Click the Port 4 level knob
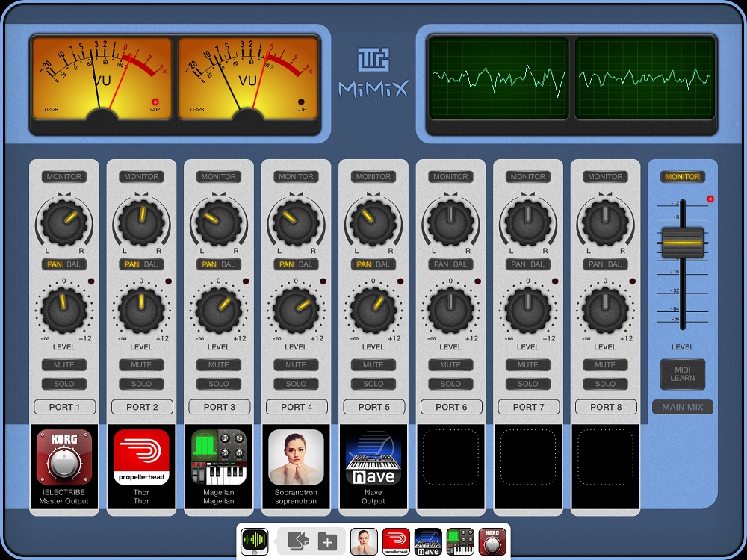The width and height of the screenshot is (747, 560). [296, 311]
